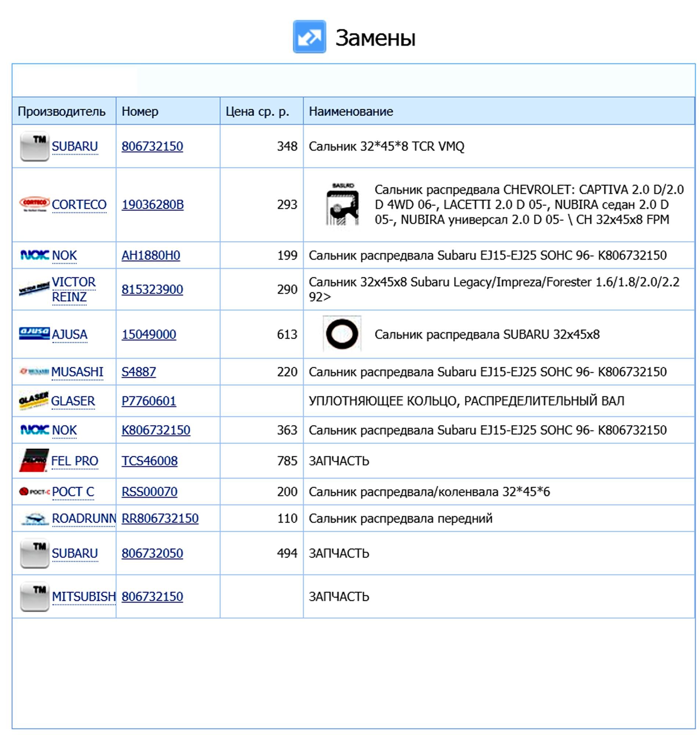
Task: Click the NOK logo in the K806732150 row
Action: tap(34, 430)
